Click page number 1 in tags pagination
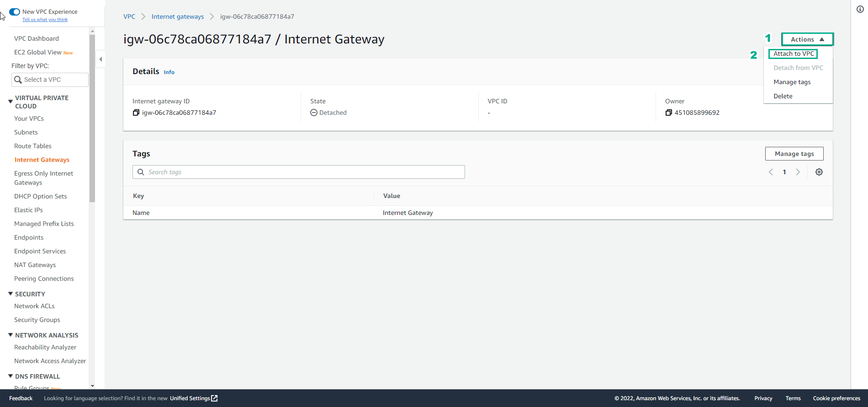868x407 pixels. pos(784,172)
